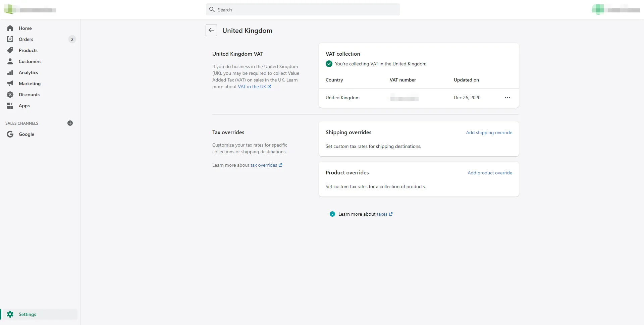The height and width of the screenshot is (325, 644).
Task: Open the Google sales channel
Action: [x=26, y=134]
